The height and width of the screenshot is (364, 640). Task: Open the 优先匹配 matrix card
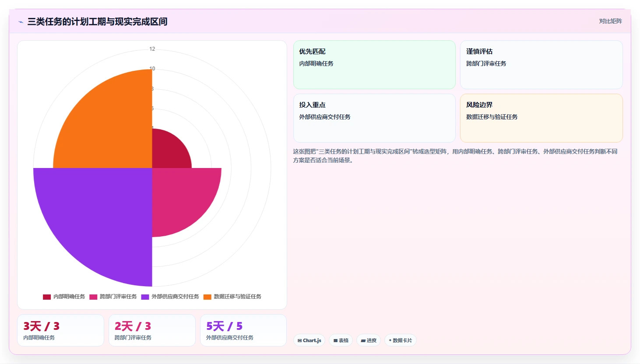click(374, 65)
